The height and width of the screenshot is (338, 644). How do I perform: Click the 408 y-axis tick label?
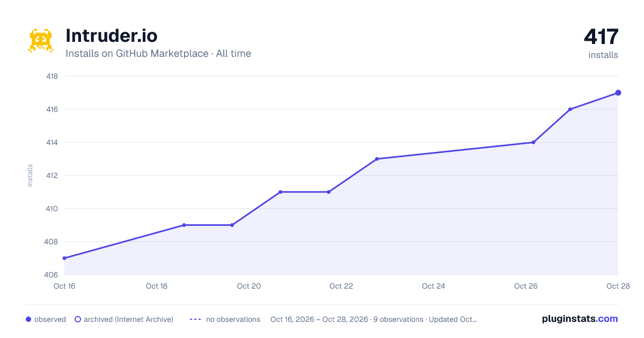point(52,241)
